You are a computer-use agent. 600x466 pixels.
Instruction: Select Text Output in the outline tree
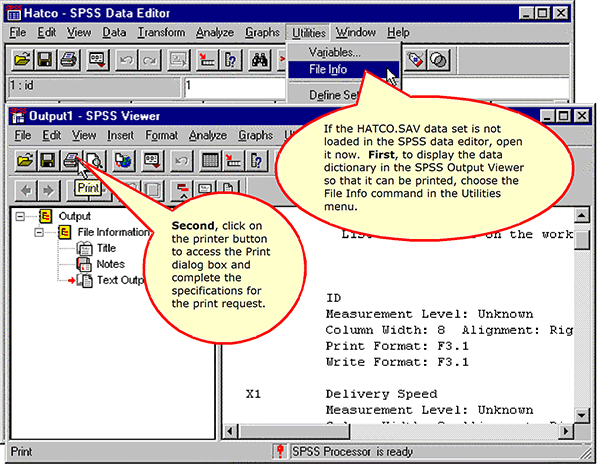[120, 280]
